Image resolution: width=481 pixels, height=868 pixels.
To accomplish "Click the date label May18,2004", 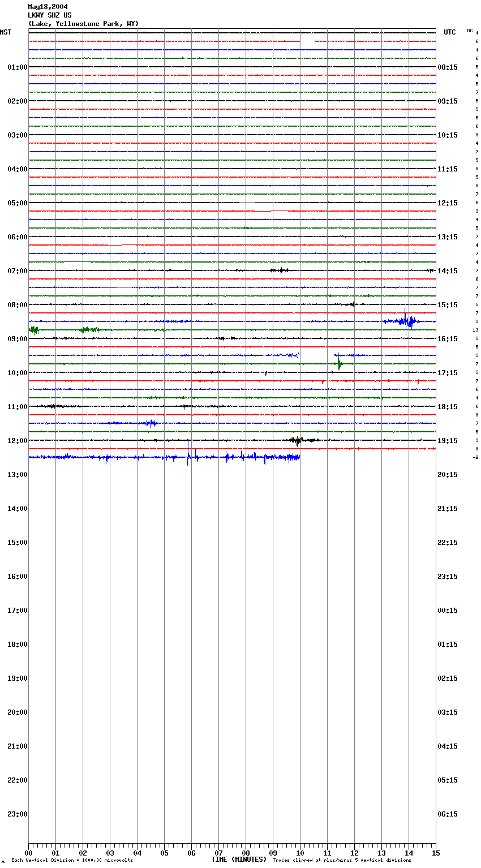I will click(x=48, y=7).
